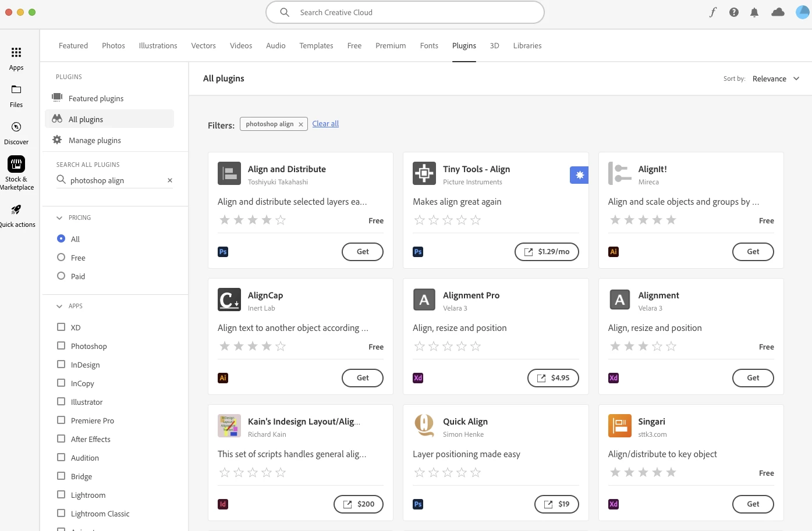Click the Alignment Pro plugin icon
812x531 pixels.
pyautogui.click(x=424, y=300)
